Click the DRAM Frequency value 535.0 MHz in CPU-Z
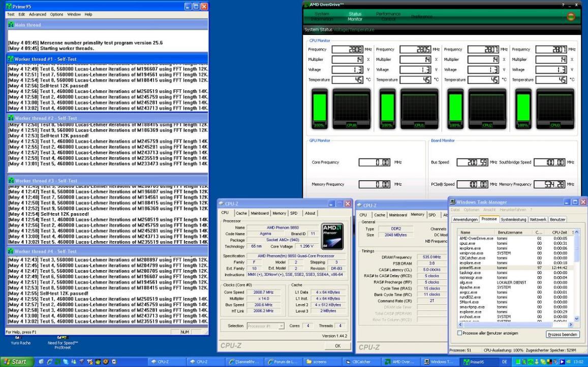The height and width of the screenshot is (367, 588). pos(431,257)
